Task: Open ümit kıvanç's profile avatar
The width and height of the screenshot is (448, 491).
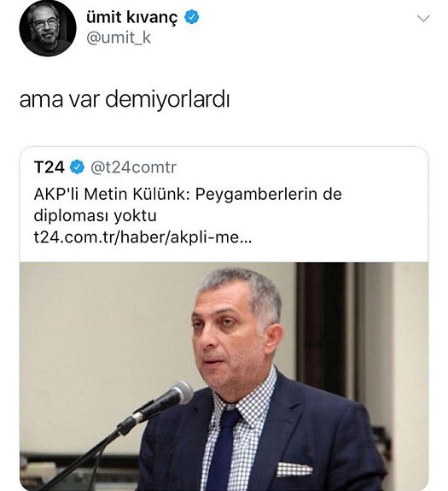Action: 48,27
